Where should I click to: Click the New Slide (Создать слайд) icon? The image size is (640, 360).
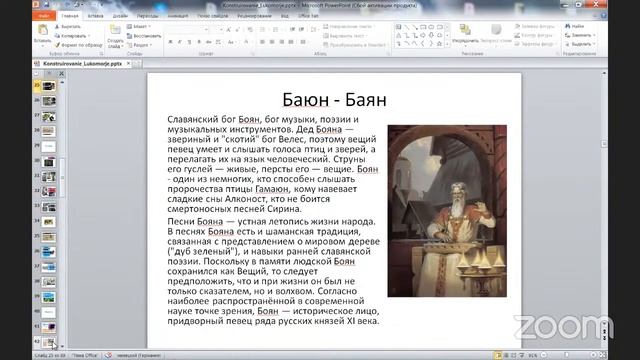(115, 30)
